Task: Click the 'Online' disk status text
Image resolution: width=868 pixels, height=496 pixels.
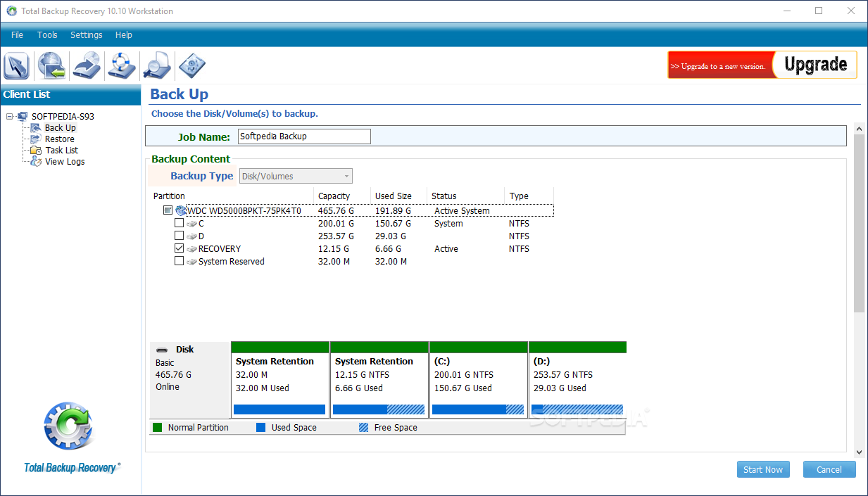Action: pyautogui.click(x=168, y=387)
